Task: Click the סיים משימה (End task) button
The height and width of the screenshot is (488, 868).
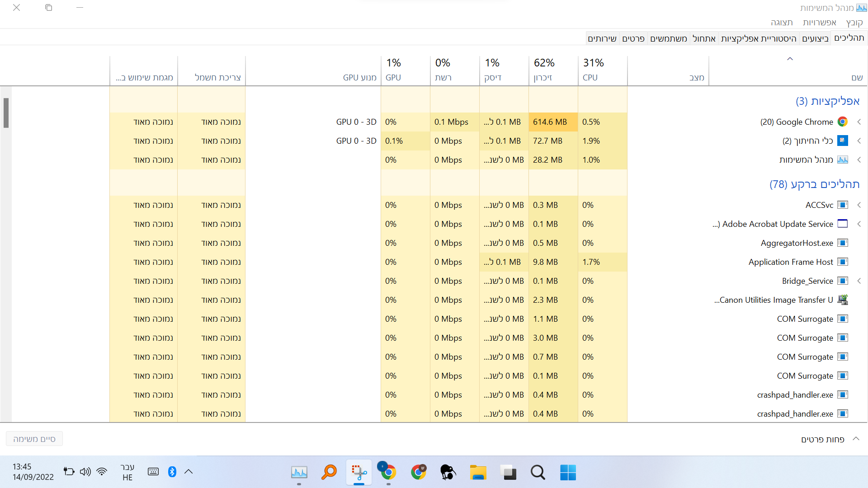Action: point(34,439)
